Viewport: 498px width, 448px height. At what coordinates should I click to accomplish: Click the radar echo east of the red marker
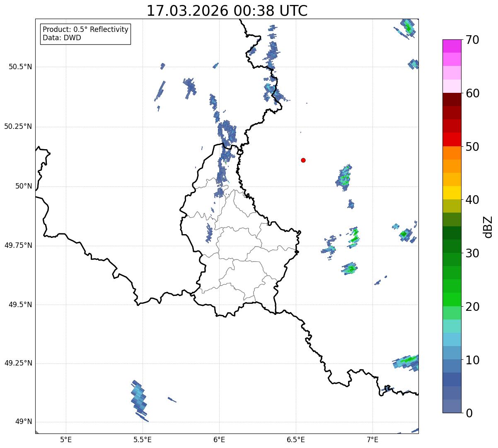(x=344, y=177)
